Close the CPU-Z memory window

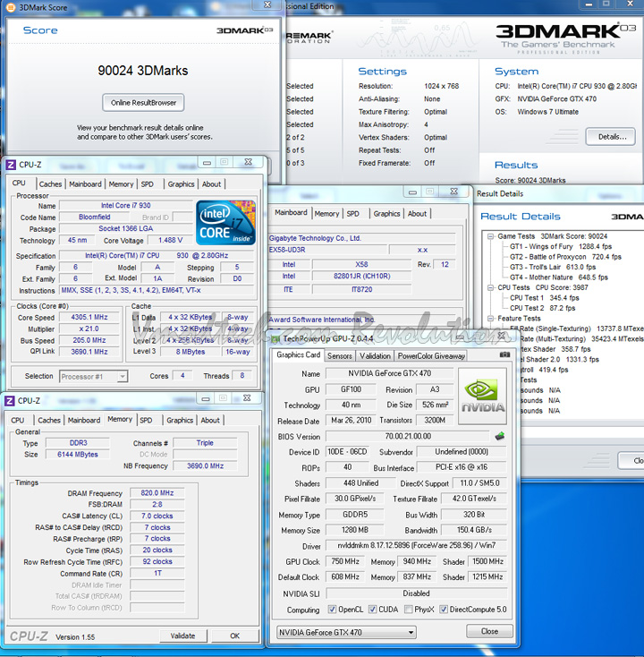tap(247, 398)
